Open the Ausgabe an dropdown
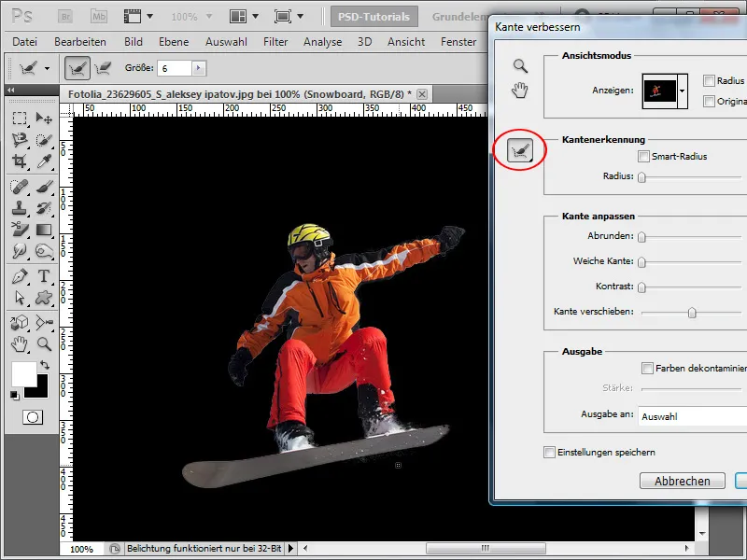 coord(692,416)
